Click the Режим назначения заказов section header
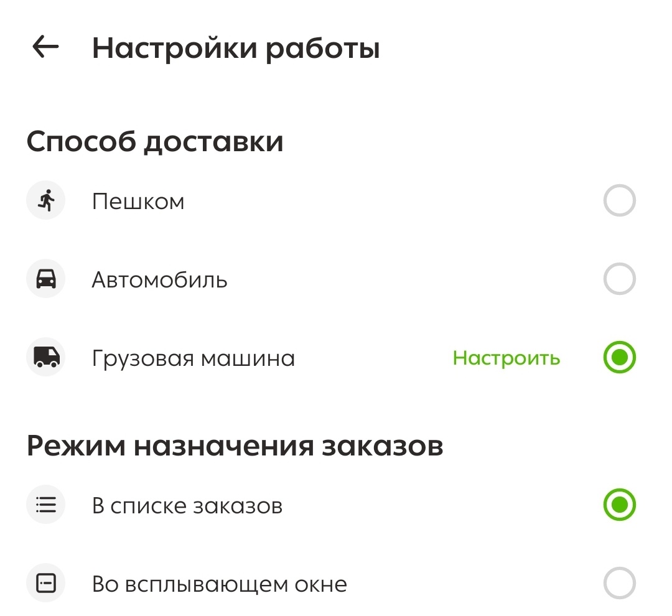Viewport: 672px width, 616px height. tap(235, 443)
